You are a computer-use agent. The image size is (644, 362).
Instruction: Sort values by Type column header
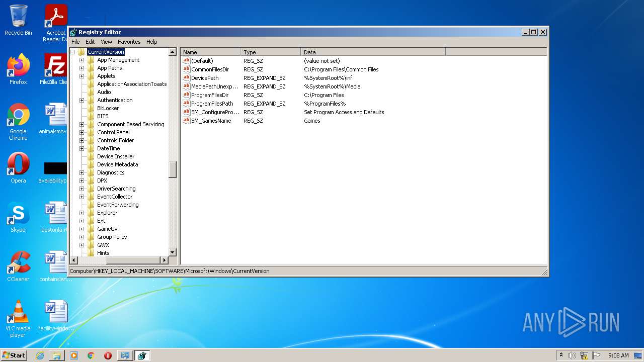(271, 52)
